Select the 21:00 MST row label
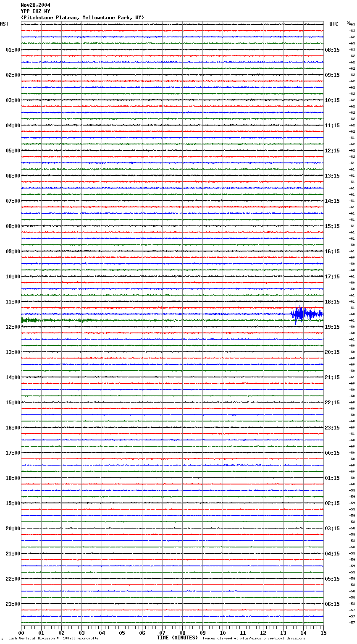Screen dimensions: 357x644 tap(13, 554)
